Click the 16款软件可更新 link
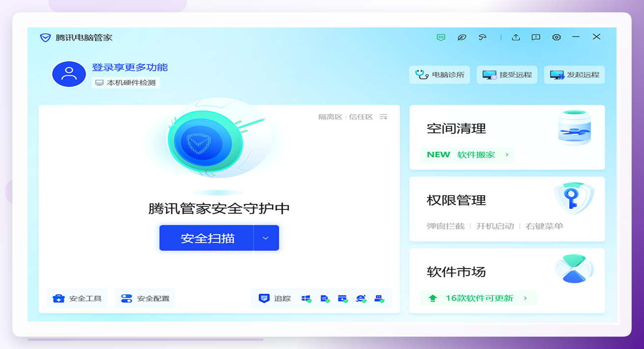 click(x=479, y=298)
